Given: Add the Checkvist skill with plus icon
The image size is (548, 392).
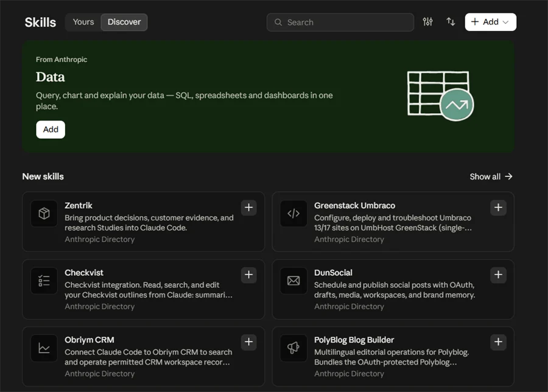Looking at the screenshot, I should click(249, 275).
